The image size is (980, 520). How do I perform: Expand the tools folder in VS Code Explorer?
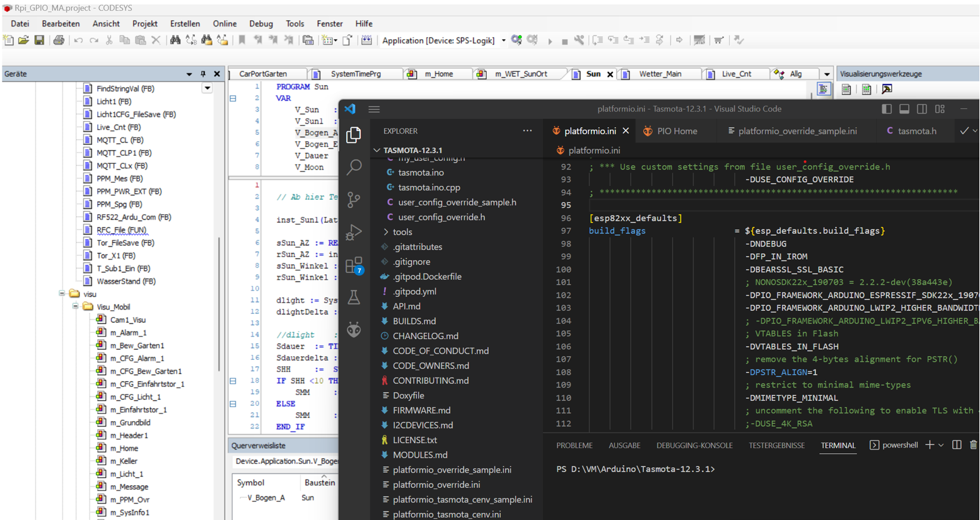(385, 232)
